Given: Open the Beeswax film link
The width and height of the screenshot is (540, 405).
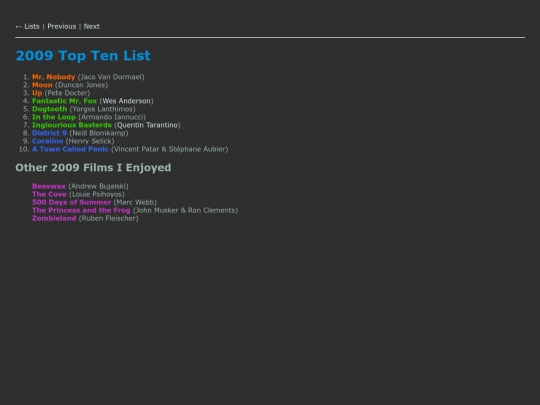Looking at the screenshot, I should [49, 186].
